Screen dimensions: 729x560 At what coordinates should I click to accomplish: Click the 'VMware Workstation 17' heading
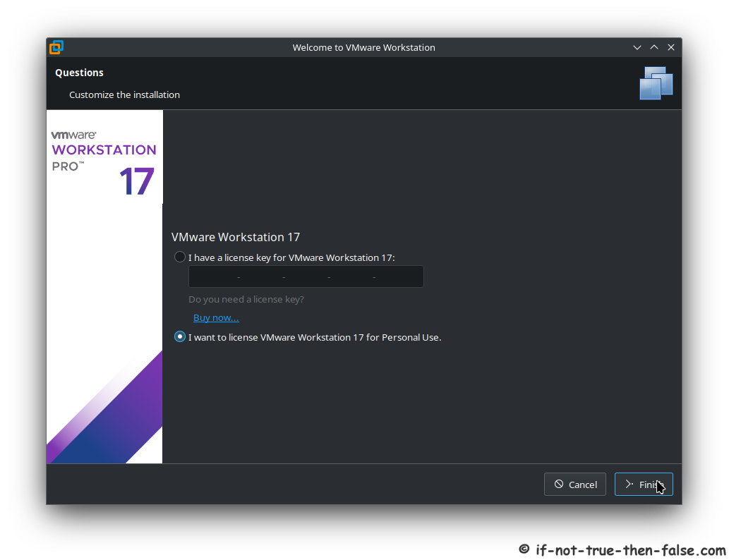point(235,237)
